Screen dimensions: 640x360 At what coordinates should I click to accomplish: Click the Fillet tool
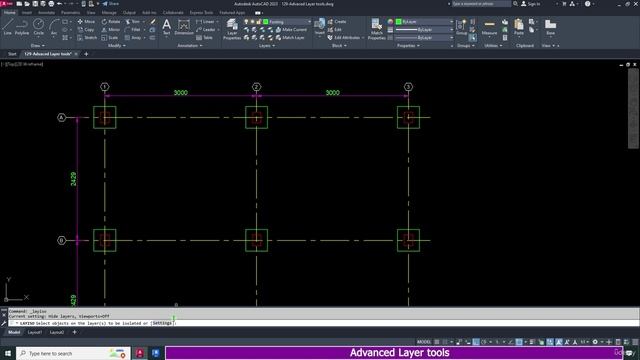pyautogui.click(x=132, y=30)
